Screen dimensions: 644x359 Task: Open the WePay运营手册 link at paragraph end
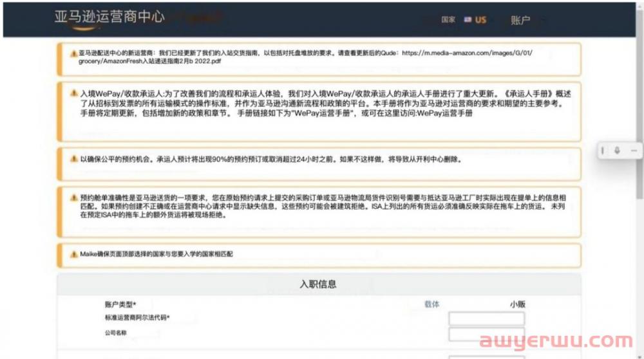click(445, 113)
